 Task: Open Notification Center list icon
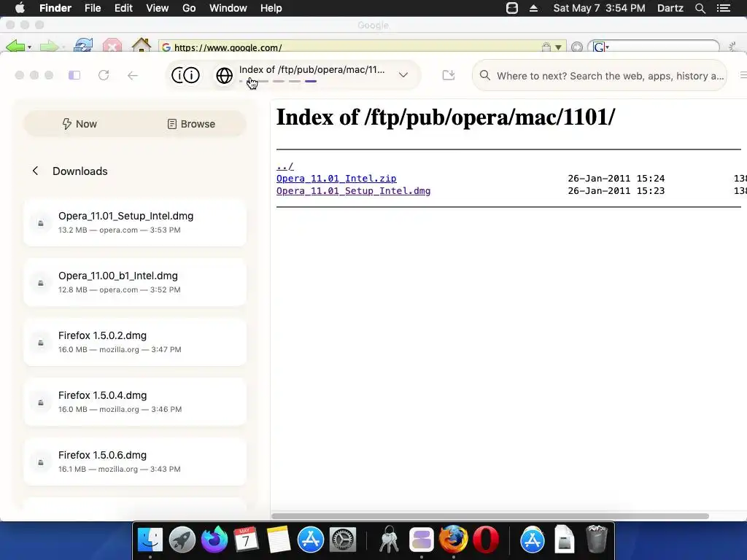click(723, 8)
